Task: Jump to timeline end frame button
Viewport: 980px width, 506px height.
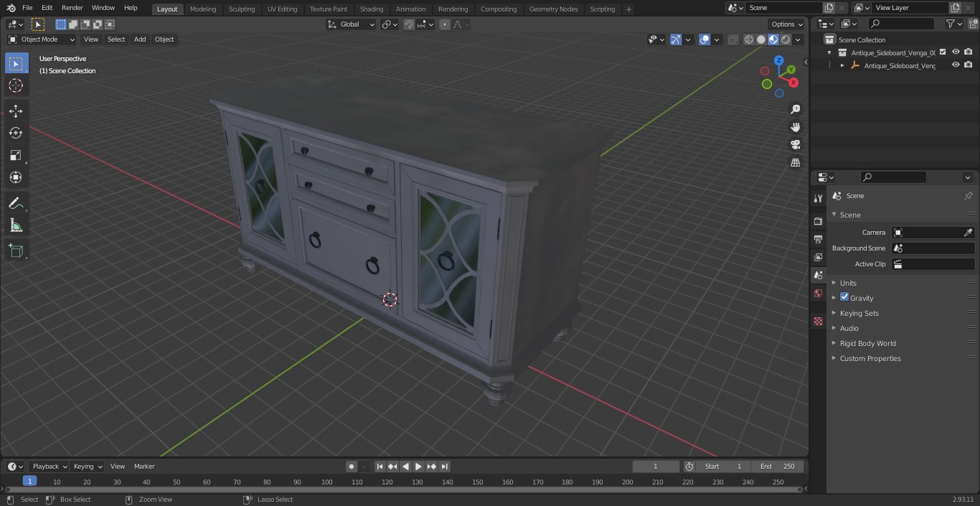Action: tap(445, 467)
